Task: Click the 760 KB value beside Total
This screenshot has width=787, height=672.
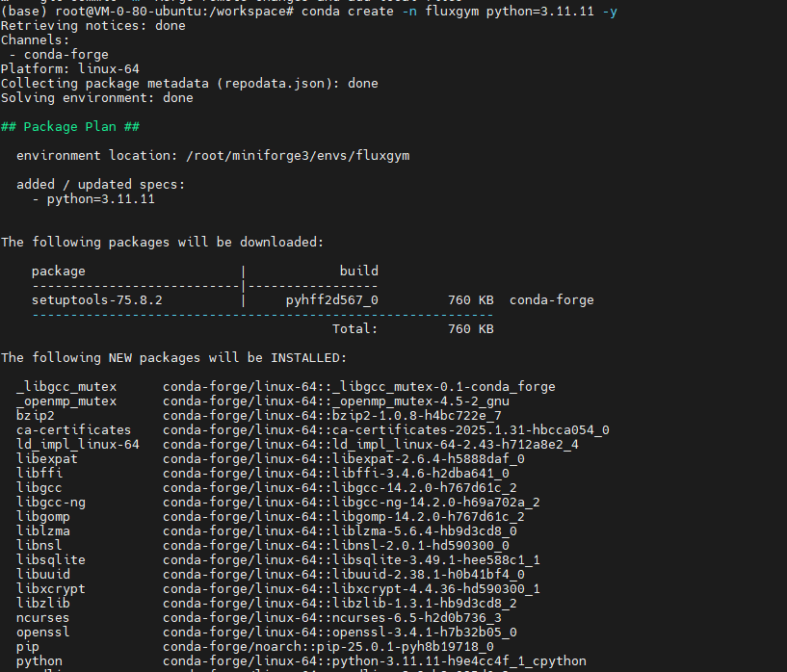Action: pos(471,329)
